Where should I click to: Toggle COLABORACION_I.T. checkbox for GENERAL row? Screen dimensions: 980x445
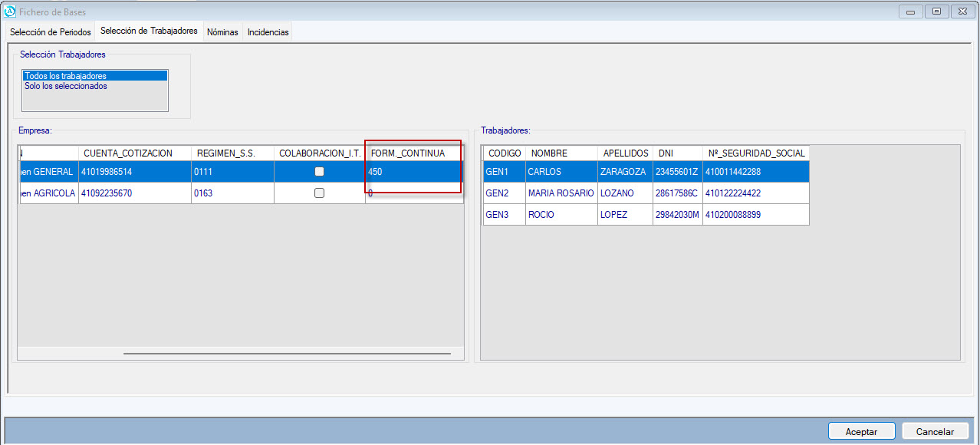320,172
